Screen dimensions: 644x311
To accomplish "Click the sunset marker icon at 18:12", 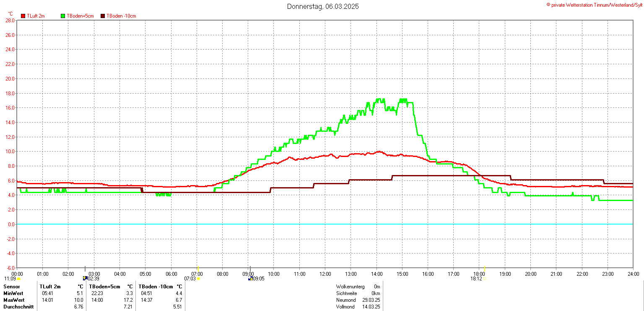I will pos(485,279).
